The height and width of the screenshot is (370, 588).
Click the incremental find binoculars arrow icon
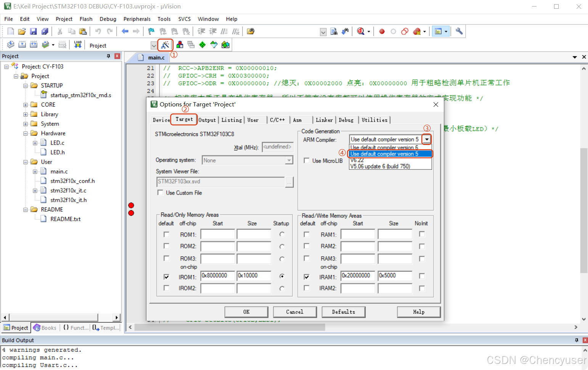(345, 31)
